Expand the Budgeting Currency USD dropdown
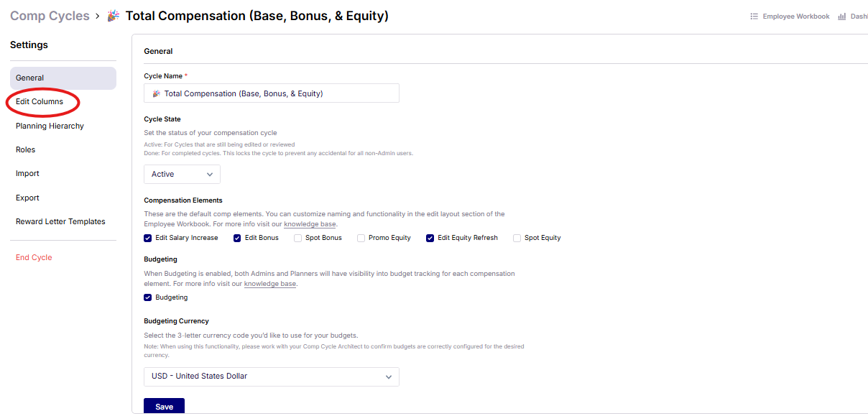 coord(272,376)
